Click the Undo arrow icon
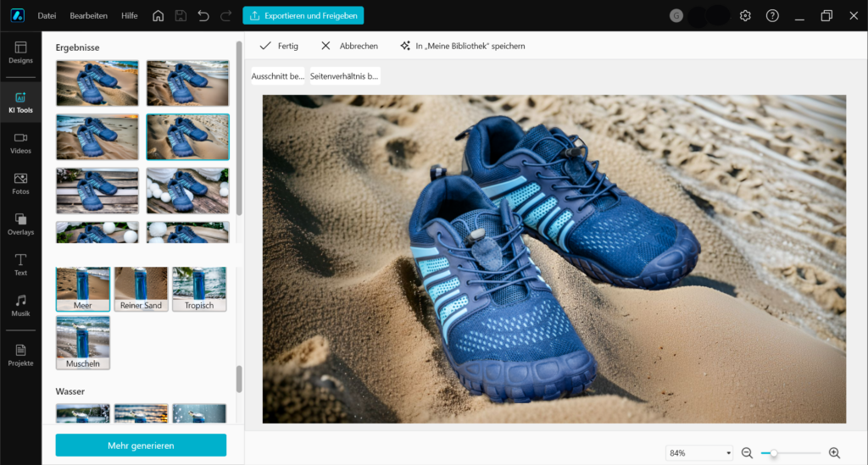This screenshot has height=465, width=868. (203, 16)
